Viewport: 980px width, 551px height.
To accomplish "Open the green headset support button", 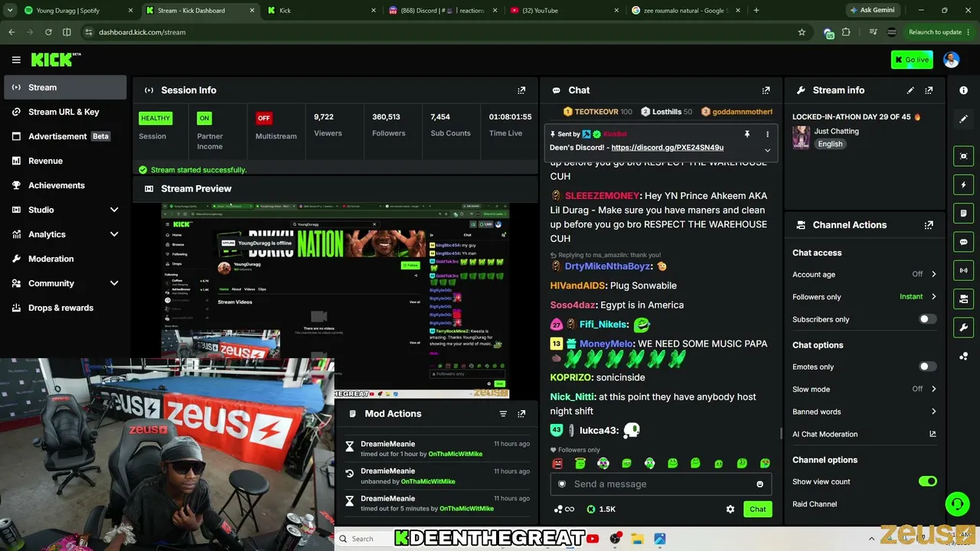I will pyautogui.click(x=957, y=504).
